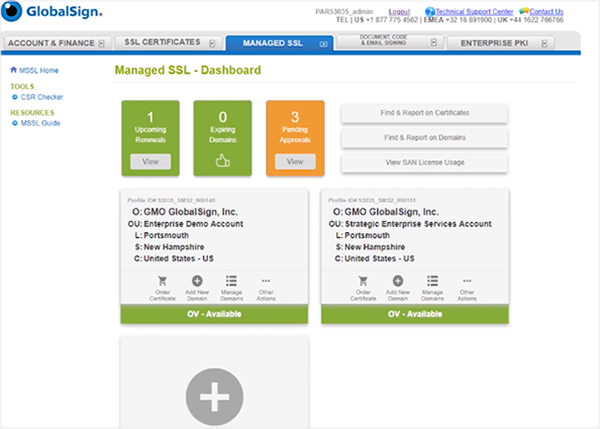
Task: Click the bullet icon beside CSR Checker
Action: tap(15, 97)
